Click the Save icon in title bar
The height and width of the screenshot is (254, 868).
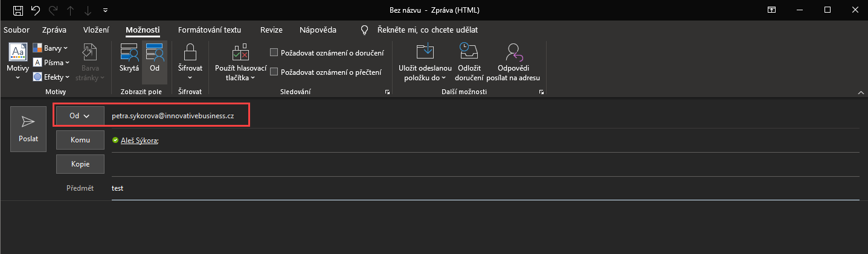pos(18,10)
